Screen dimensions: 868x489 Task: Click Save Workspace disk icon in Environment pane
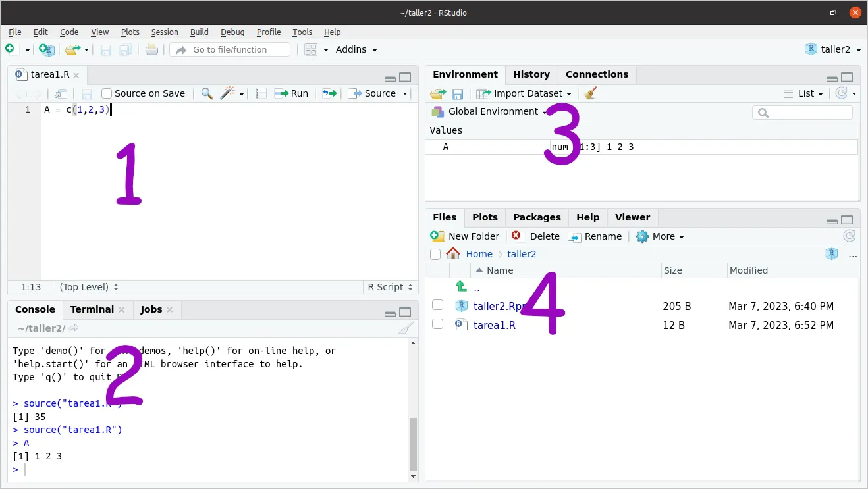pyautogui.click(x=458, y=94)
